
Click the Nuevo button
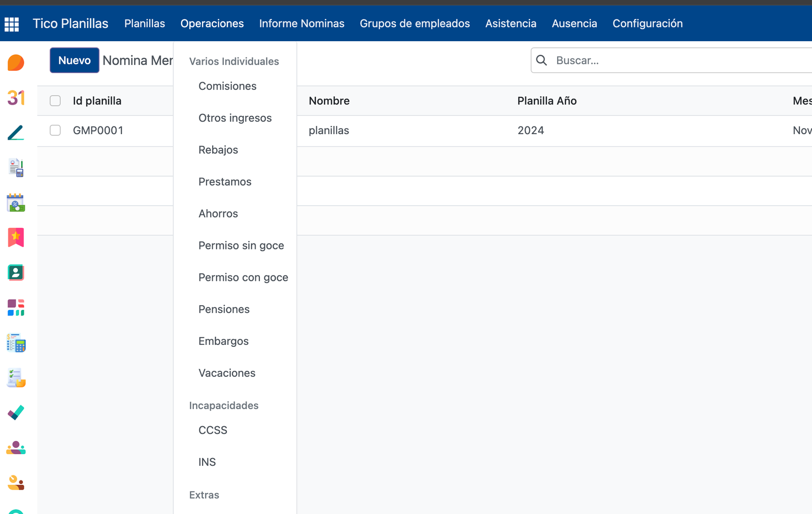(74, 60)
